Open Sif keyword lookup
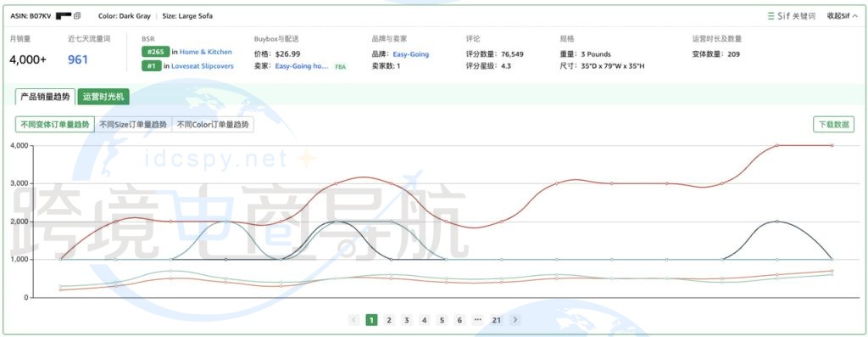This screenshot has width=868, height=337. click(x=792, y=16)
